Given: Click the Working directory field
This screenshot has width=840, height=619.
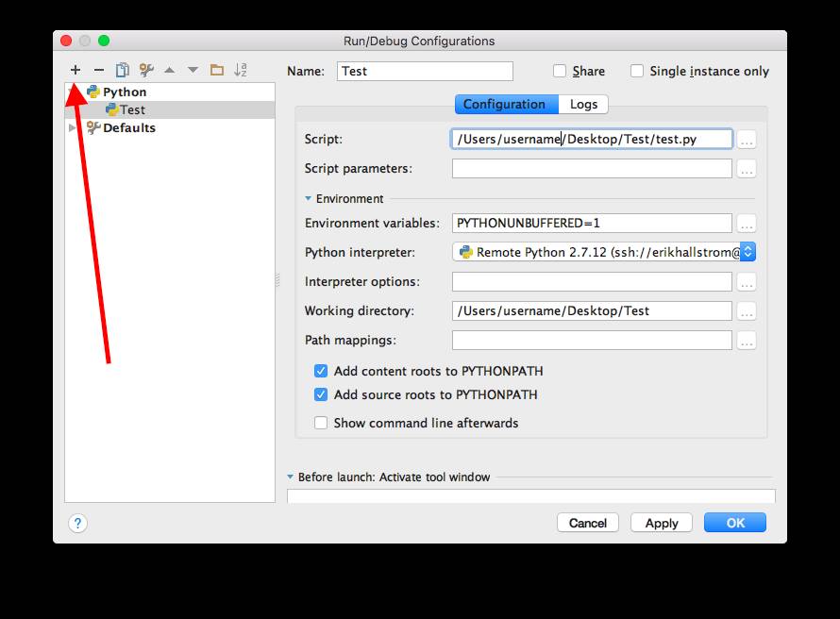Looking at the screenshot, I should coord(592,311).
